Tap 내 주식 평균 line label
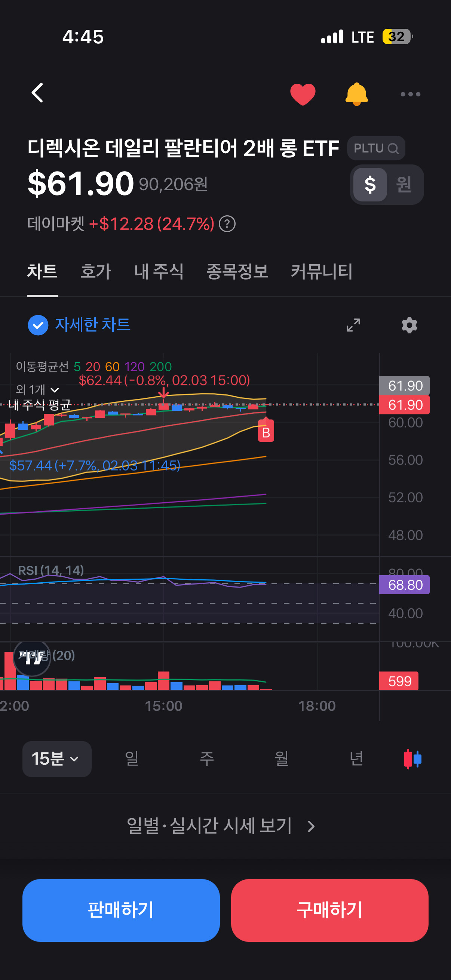 [40, 405]
